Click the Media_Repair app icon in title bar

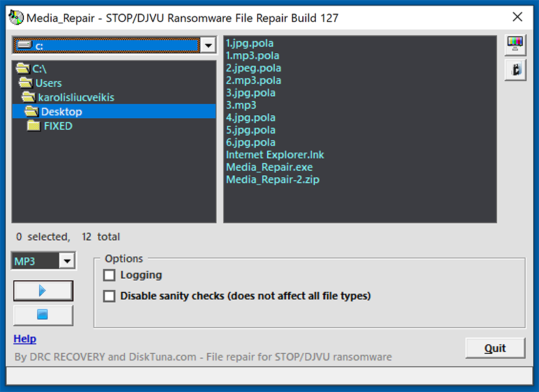[16, 18]
